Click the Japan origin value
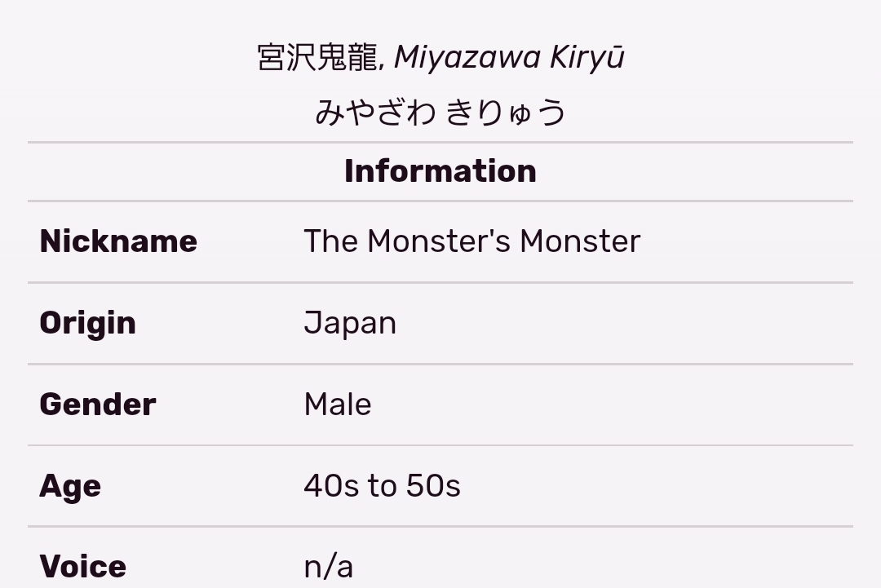This screenshot has width=881, height=588. 350,324
